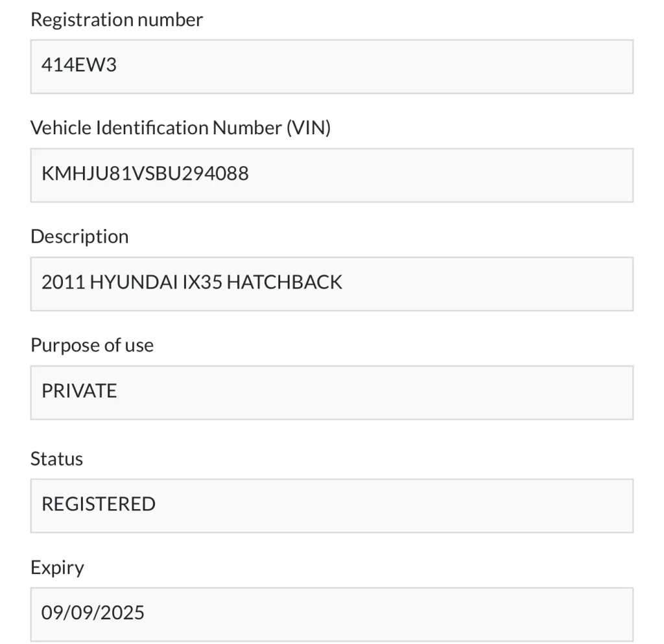Click the "Registration number" label

[117, 20]
